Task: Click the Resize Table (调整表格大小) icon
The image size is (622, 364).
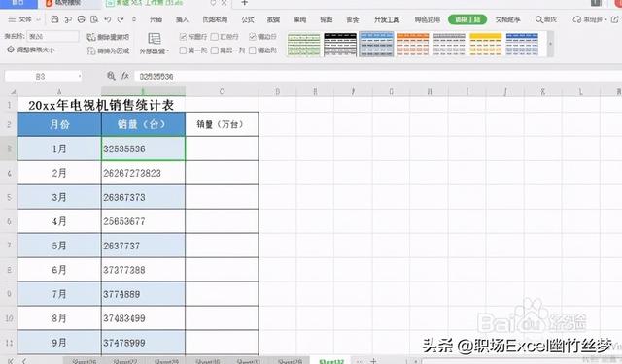Action: [x=11, y=50]
